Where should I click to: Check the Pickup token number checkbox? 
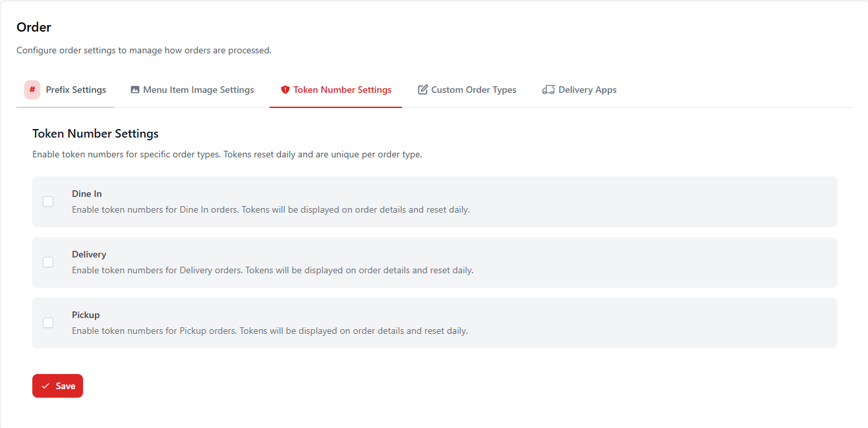point(48,323)
